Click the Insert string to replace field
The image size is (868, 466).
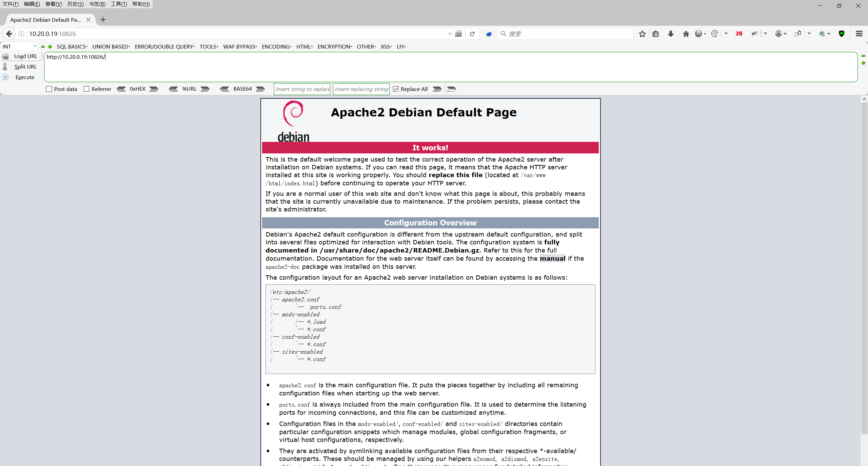tap(302, 89)
